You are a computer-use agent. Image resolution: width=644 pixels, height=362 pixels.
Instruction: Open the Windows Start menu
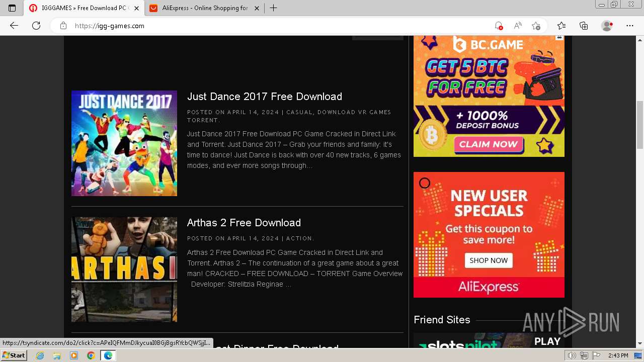click(14, 355)
